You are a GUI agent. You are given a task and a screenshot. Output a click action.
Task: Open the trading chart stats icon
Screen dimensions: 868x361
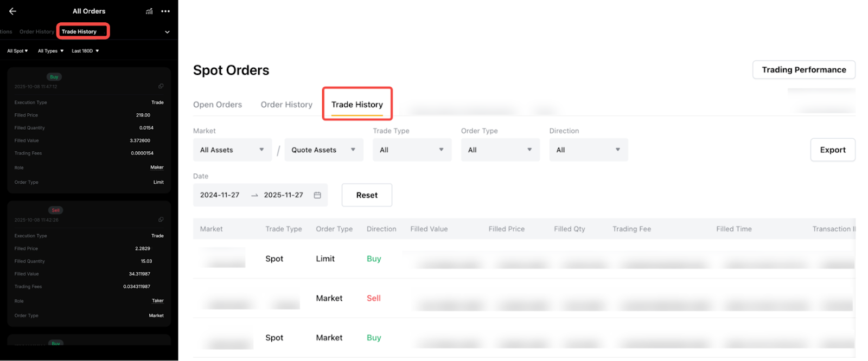(x=149, y=11)
